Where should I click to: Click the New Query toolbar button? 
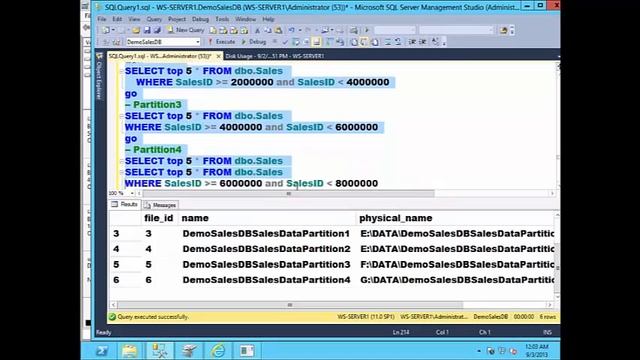tap(186, 30)
